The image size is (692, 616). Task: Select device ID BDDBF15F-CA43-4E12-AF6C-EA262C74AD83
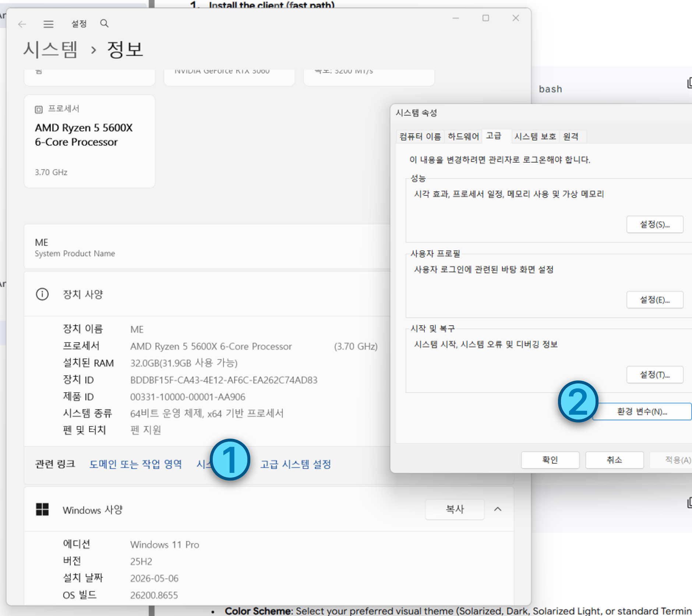(x=224, y=380)
